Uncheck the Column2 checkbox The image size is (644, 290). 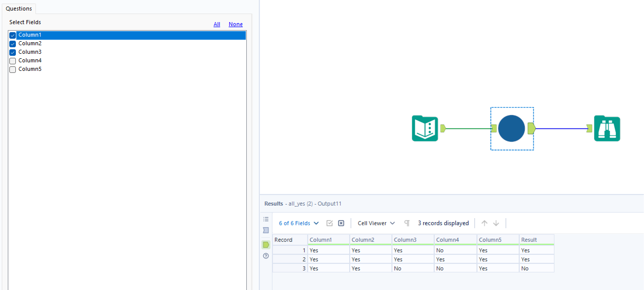pos(13,44)
